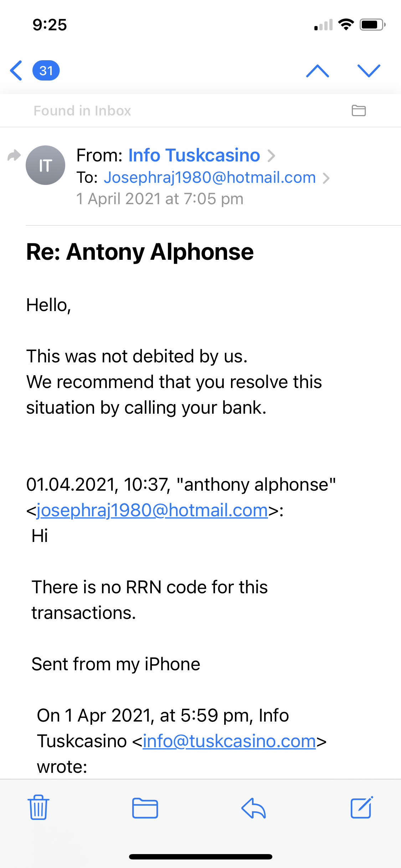
Task: Compose a new email with pencil icon
Action: [x=362, y=807]
